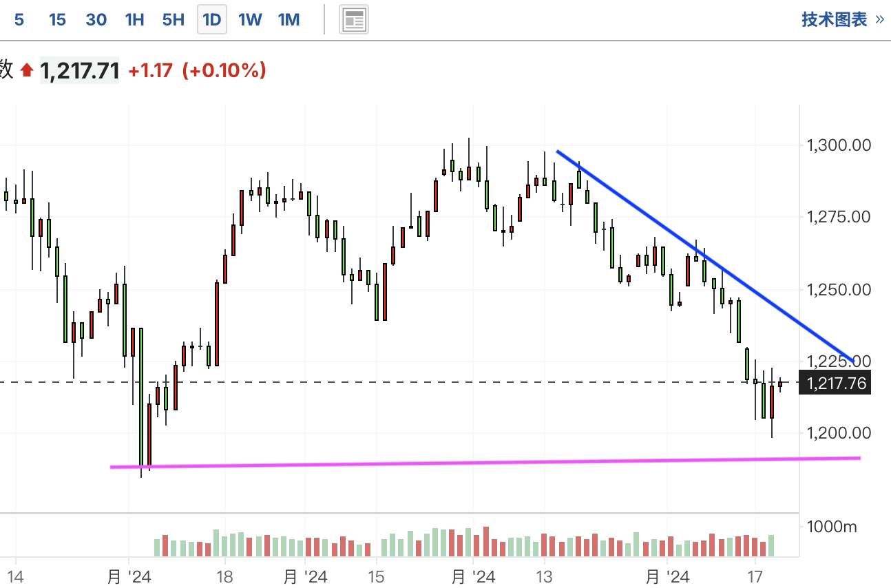Select the 1D daily interval
The width and height of the screenshot is (891, 588).
tap(212, 20)
